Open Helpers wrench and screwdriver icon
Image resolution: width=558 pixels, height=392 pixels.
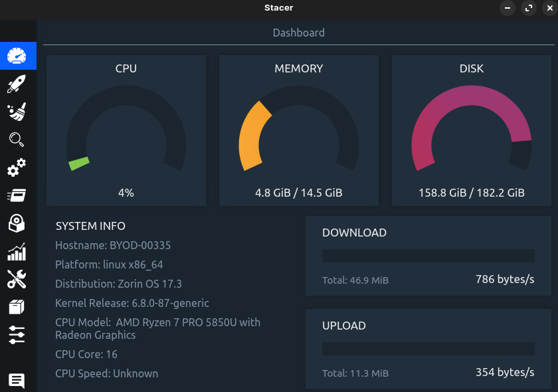pyautogui.click(x=17, y=279)
